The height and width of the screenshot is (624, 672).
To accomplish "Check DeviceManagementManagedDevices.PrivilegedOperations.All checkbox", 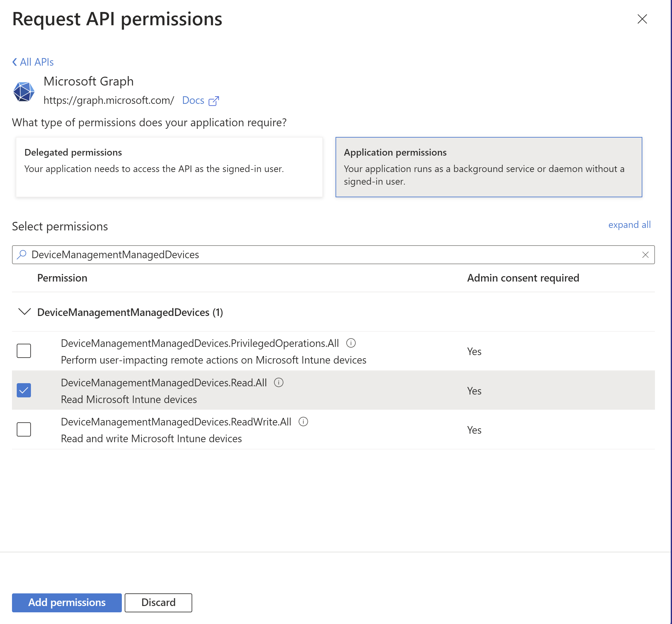I will [24, 351].
